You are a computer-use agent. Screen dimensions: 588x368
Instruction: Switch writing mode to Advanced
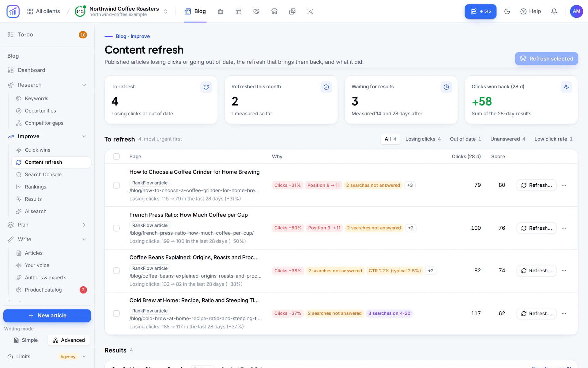pos(69,340)
